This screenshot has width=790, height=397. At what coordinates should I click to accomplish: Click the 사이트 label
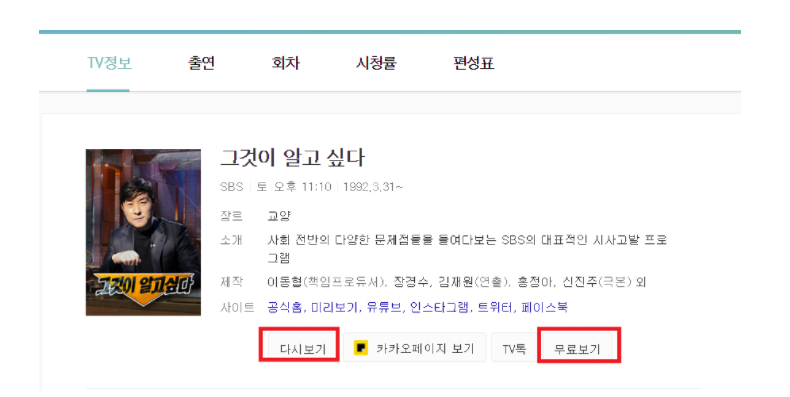point(237,307)
